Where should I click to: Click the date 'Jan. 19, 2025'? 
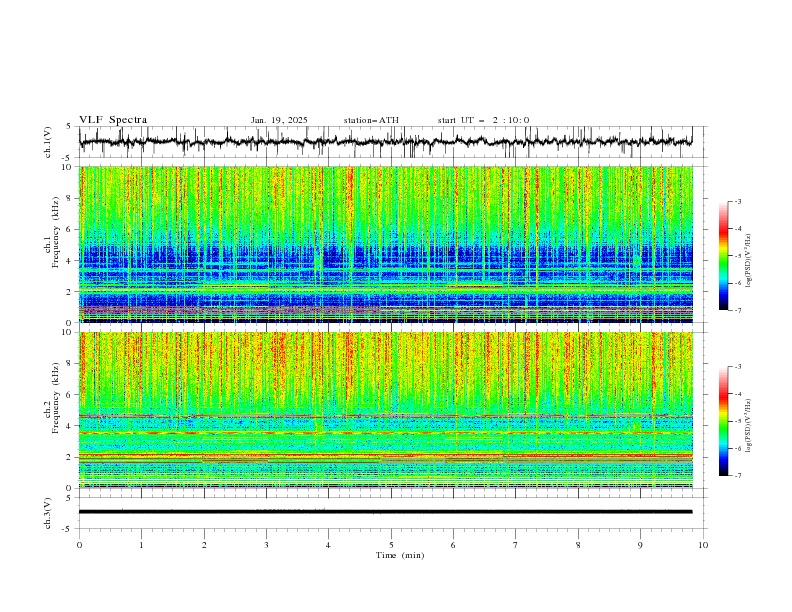[279, 120]
